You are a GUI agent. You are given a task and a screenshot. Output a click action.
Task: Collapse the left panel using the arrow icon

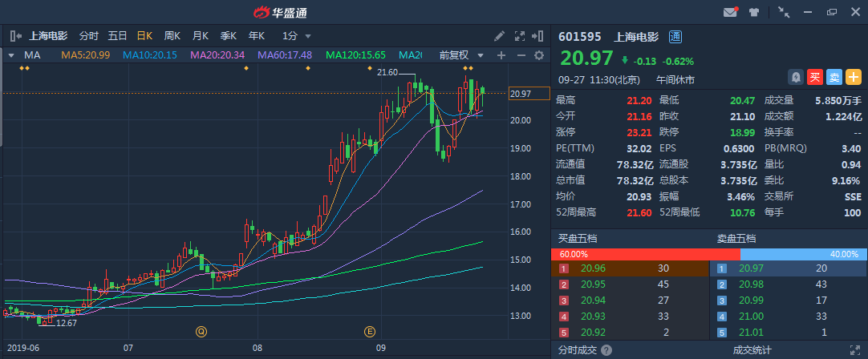point(16,36)
